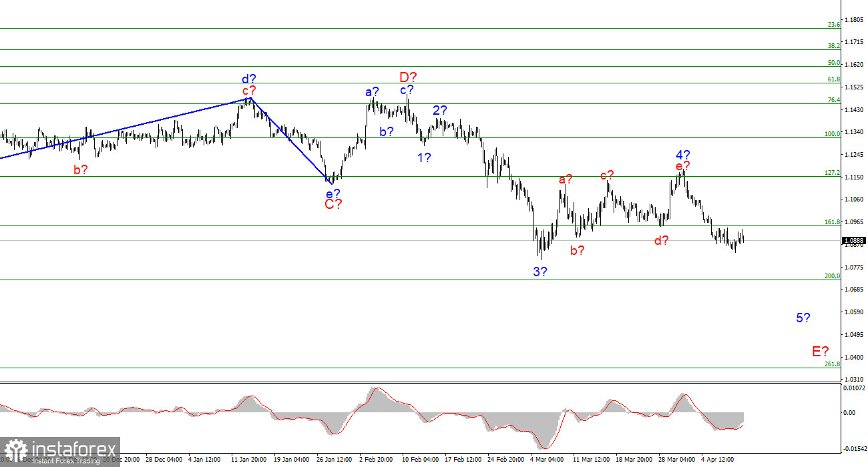
Task: Click the 61.8 Fibonacci level label
Action: click(833, 79)
